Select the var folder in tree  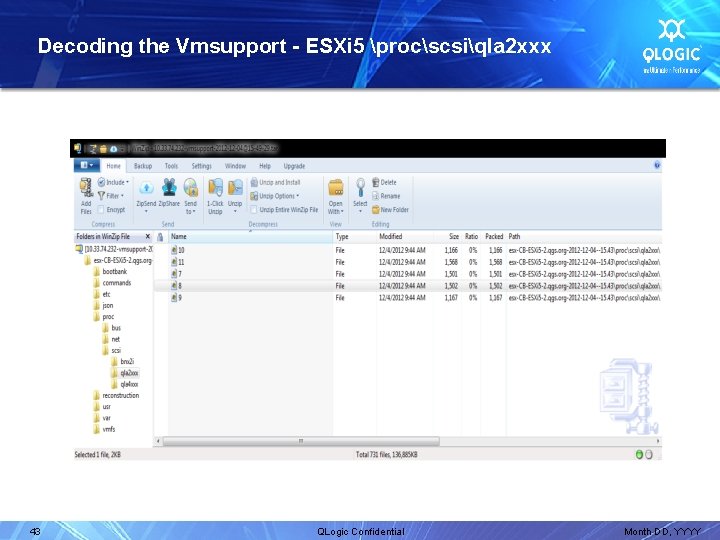tap(102, 418)
